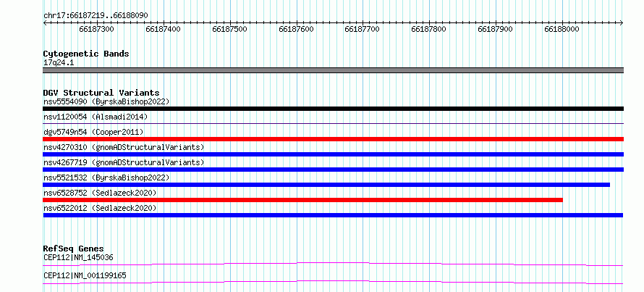Click the nsv6522012 (Sedlazeck2020) blue bar

[333, 215]
